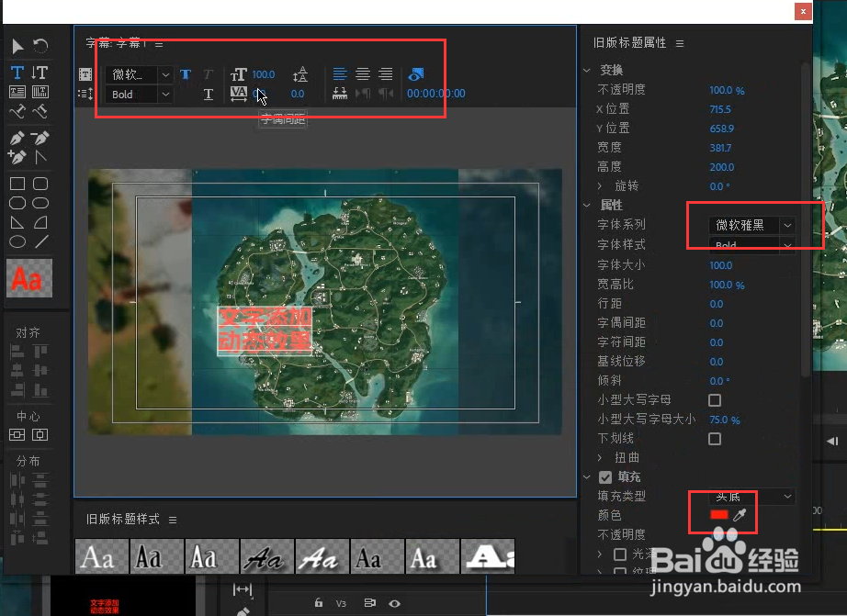847x616 pixels.
Task: Select the Wedge shape tool
Action: click(x=17, y=222)
